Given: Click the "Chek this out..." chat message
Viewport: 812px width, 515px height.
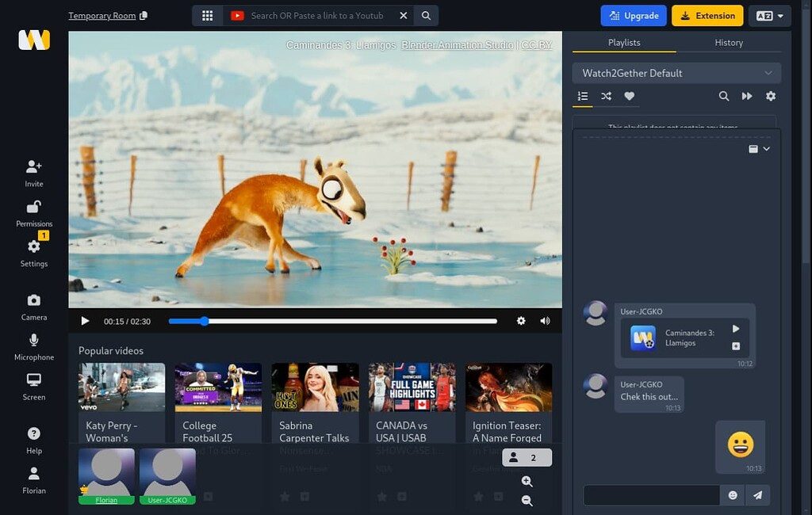Looking at the screenshot, I should pos(649,396).
